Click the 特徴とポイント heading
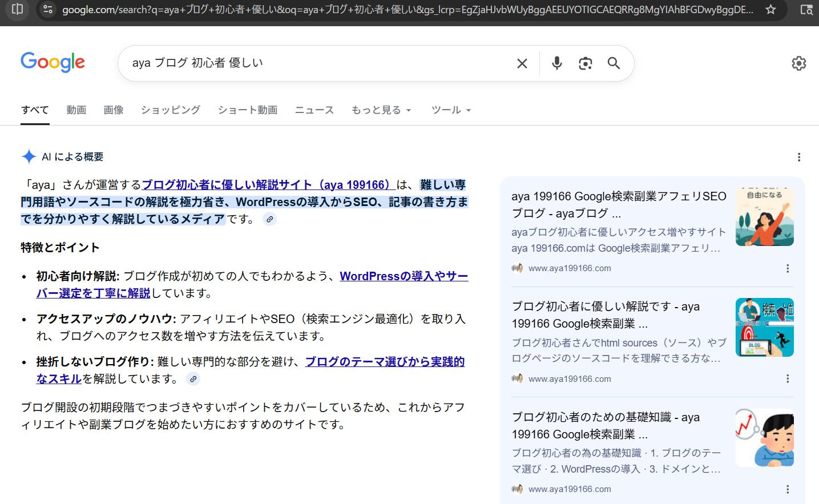819x504 pixels. [60, 248]
